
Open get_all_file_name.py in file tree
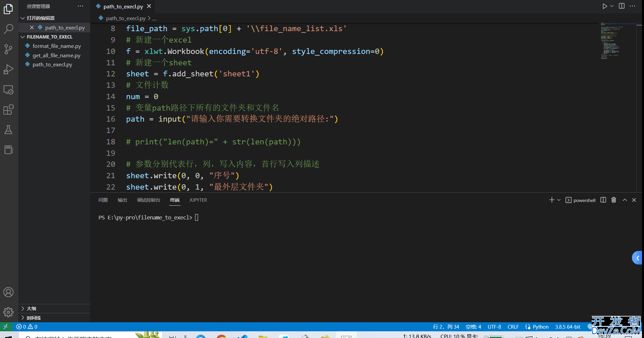[56, 55]
